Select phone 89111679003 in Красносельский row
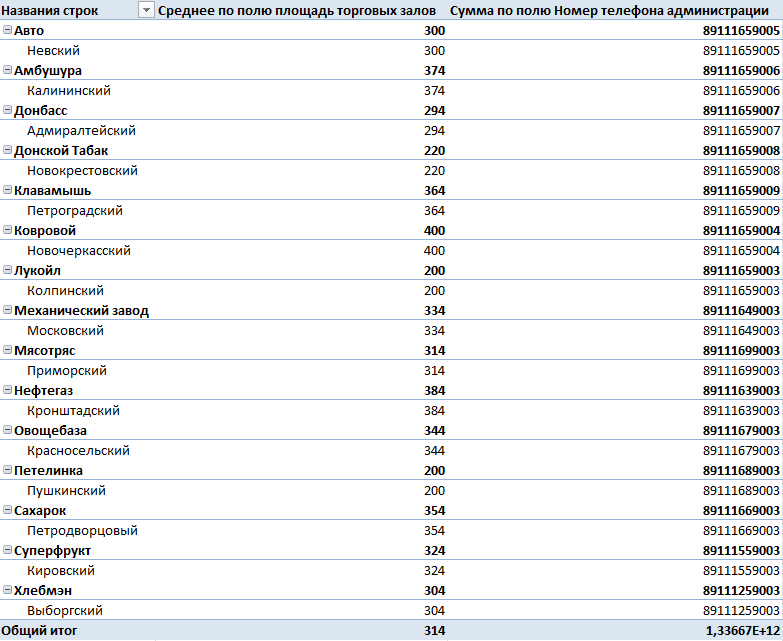Screen dimensions: 783x641 pyautogui.click(x=742, y=450)
